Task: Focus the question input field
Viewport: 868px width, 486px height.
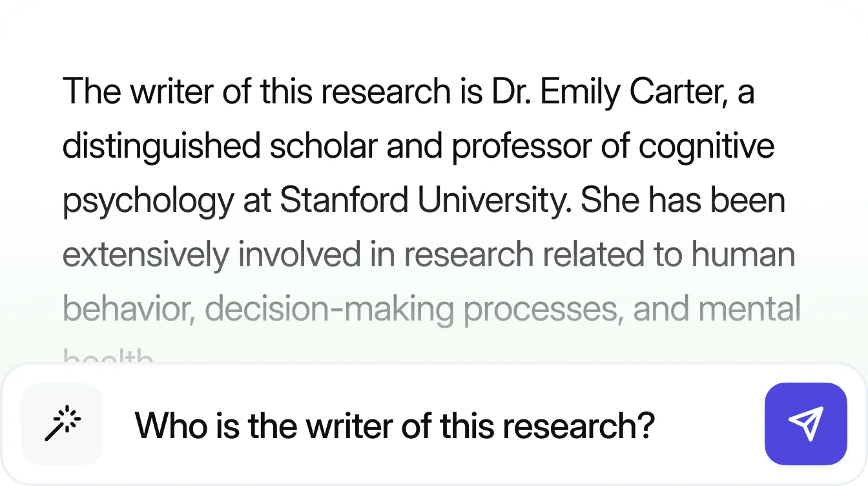Action: pyautogui.click(x=426, y=425)
